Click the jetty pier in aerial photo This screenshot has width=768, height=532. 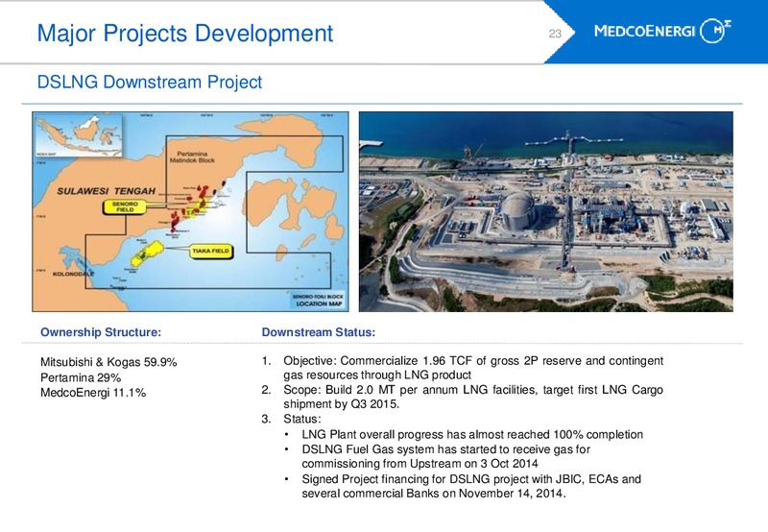point(572,141)
